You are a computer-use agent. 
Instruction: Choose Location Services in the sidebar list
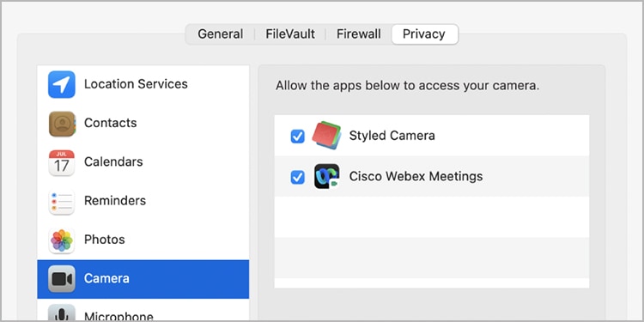click(143, 84)
